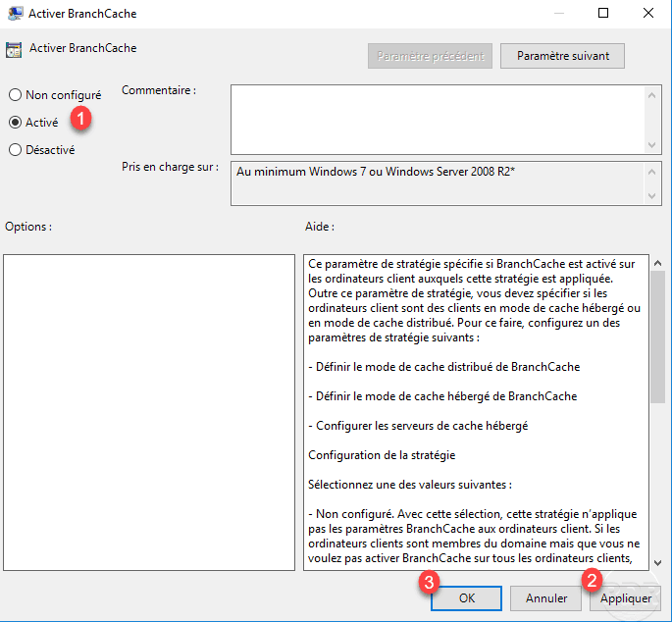Click the Pris en charge sur scroll up arrow

[651, 172]
